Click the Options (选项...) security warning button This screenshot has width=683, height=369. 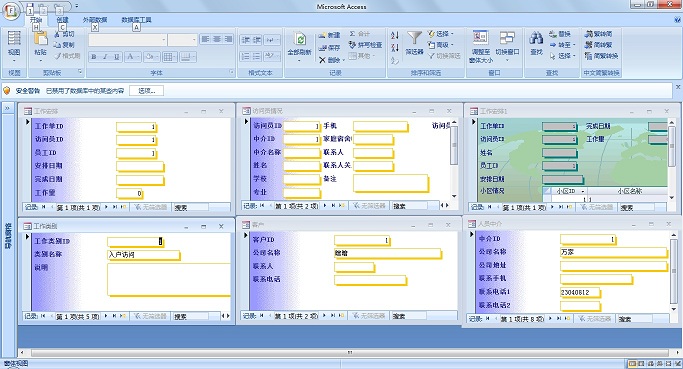(x=147, y=91)
